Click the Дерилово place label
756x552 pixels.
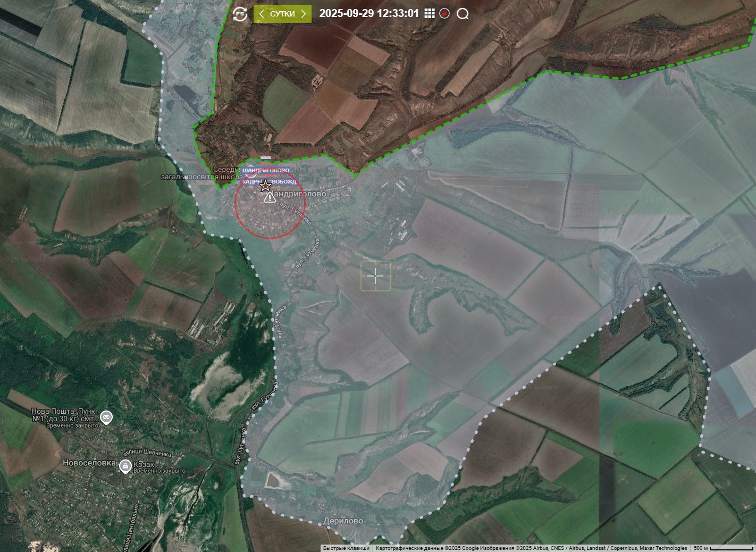[x=343, y=521]
